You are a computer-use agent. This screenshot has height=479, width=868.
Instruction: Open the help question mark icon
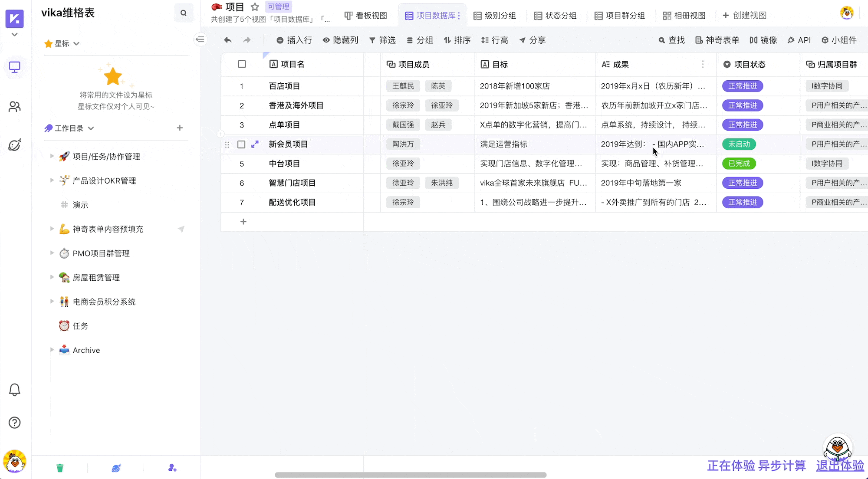pyautogui.click(x=15, y=422)
